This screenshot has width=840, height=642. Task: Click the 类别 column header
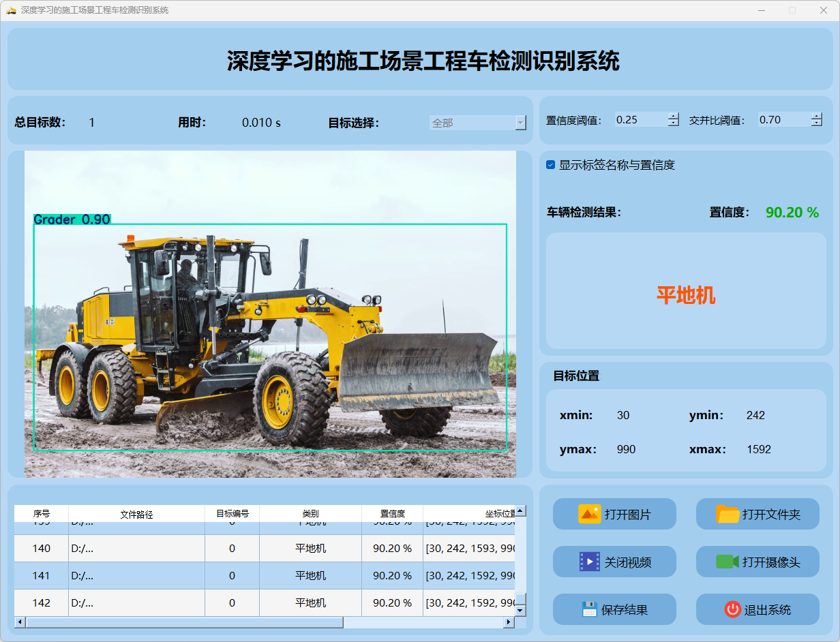pyautogui.click(x=310, y=514)
